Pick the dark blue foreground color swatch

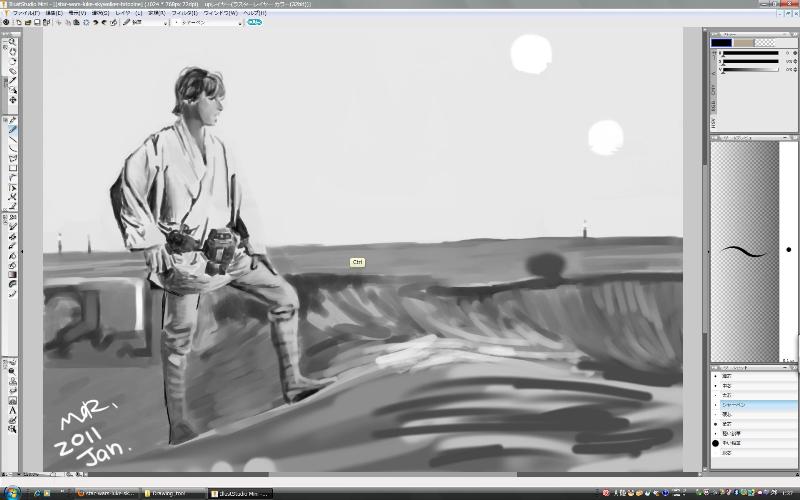tap(721, 43)
